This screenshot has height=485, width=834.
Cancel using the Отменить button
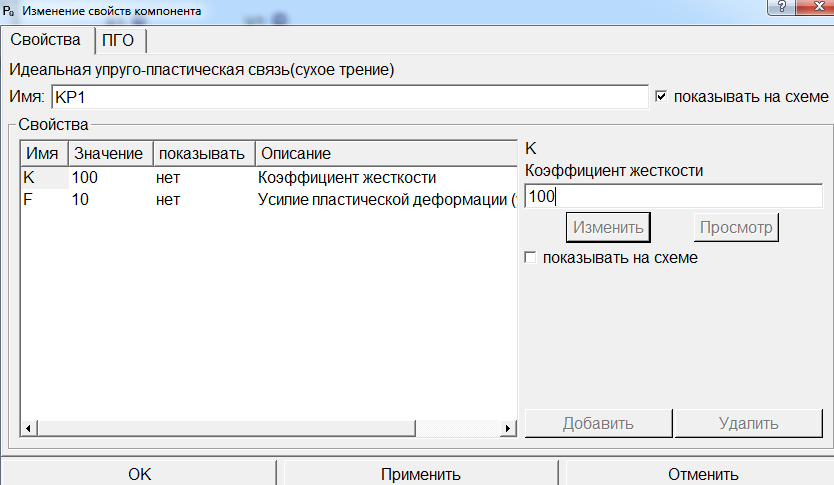pos(703,474)
